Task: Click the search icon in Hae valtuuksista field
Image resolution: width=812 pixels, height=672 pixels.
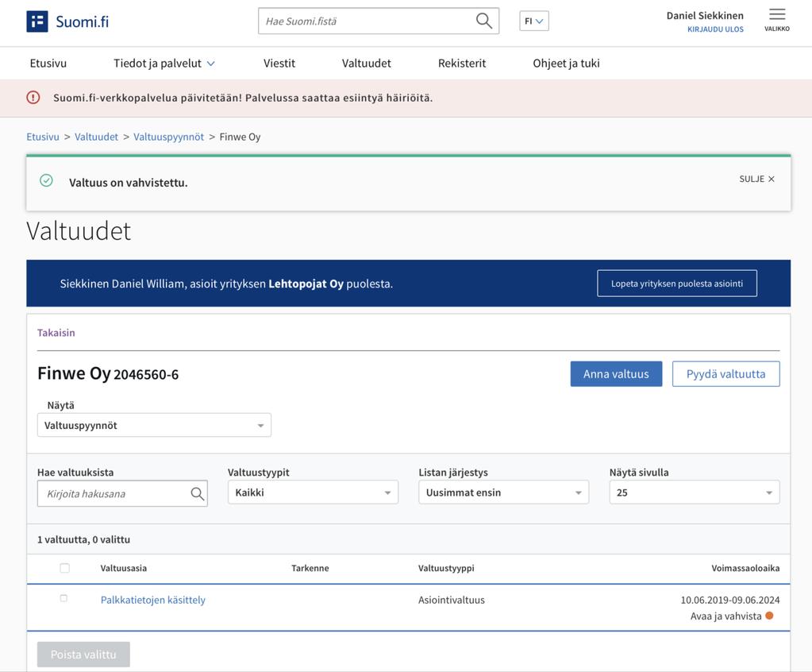Action: tap(198, 494)
